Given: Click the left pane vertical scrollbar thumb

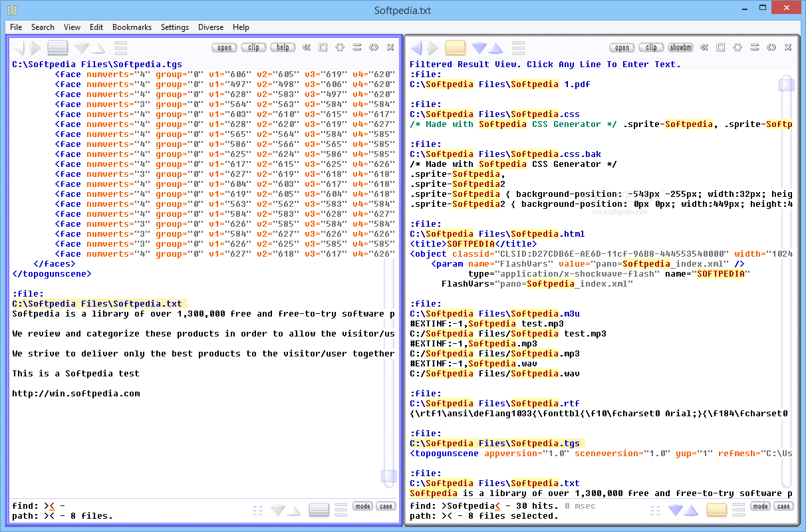Looking at the screenshot, I should point(389,475).
